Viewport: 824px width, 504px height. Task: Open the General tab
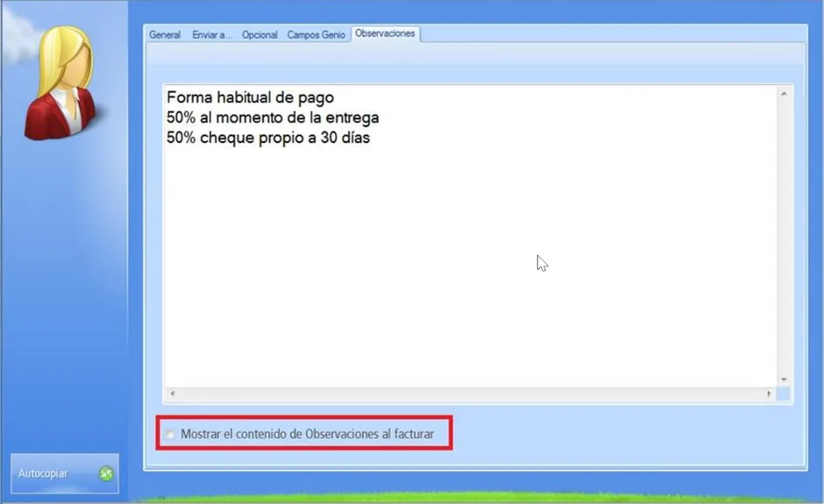165,35
